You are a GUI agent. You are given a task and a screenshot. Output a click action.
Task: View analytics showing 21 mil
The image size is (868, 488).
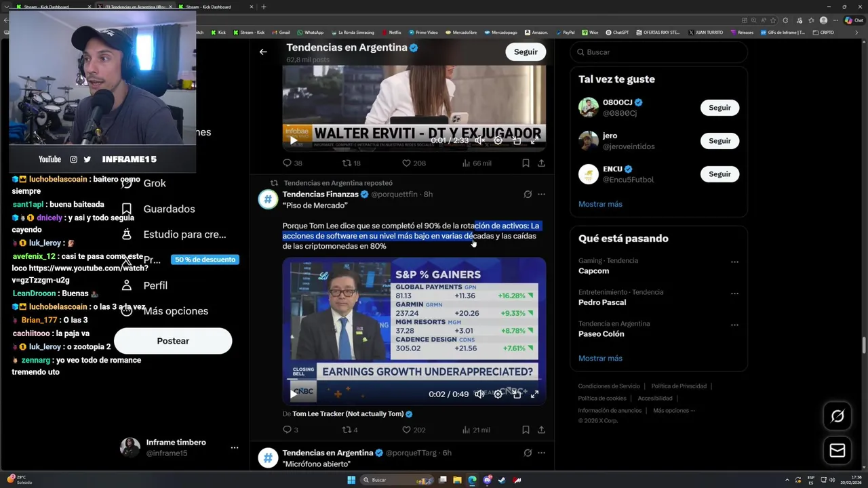[x=476, y=429]
